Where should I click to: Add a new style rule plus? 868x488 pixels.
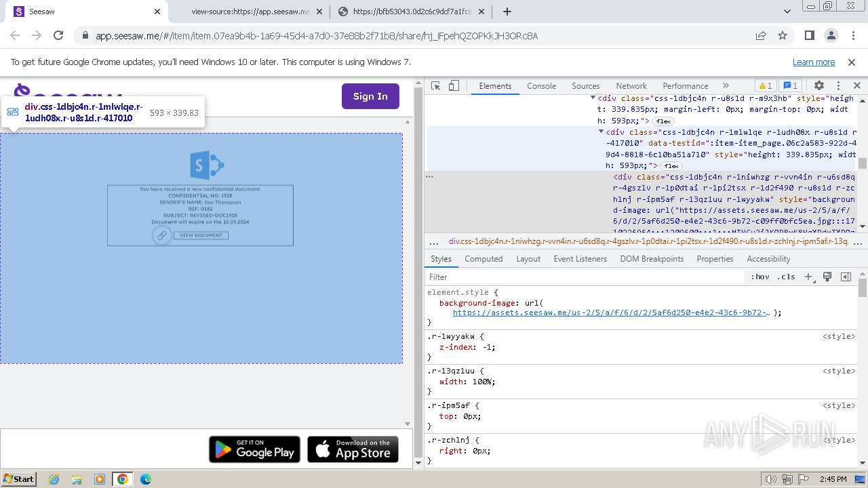click(808, 277)
